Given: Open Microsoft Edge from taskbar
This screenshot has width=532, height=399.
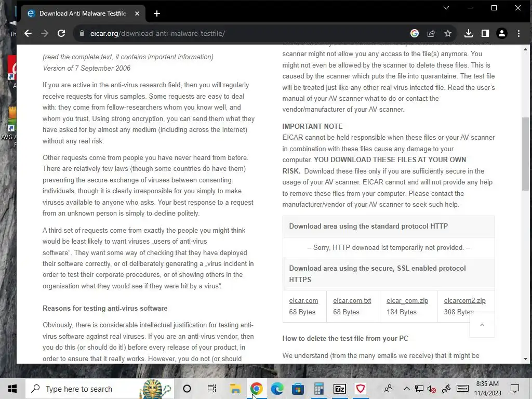Looking at the screenshot, I should pyautogui.click(x=277, y=389).
